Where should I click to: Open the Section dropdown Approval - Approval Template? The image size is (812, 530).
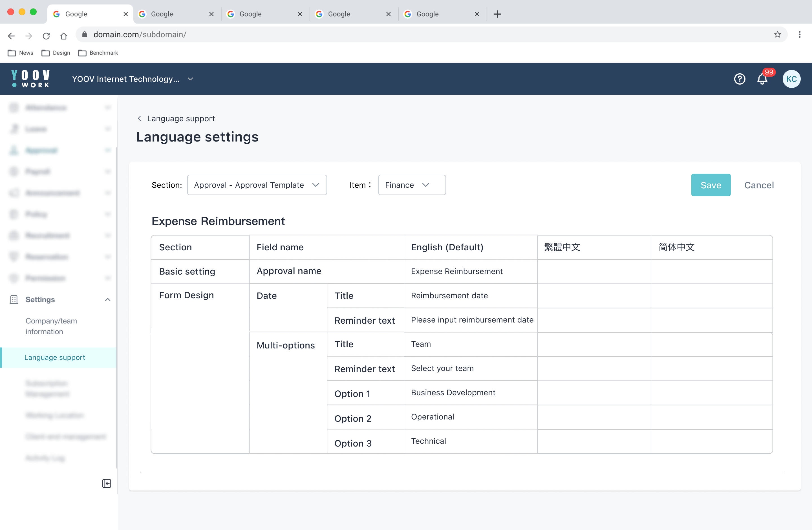point(257,185)
